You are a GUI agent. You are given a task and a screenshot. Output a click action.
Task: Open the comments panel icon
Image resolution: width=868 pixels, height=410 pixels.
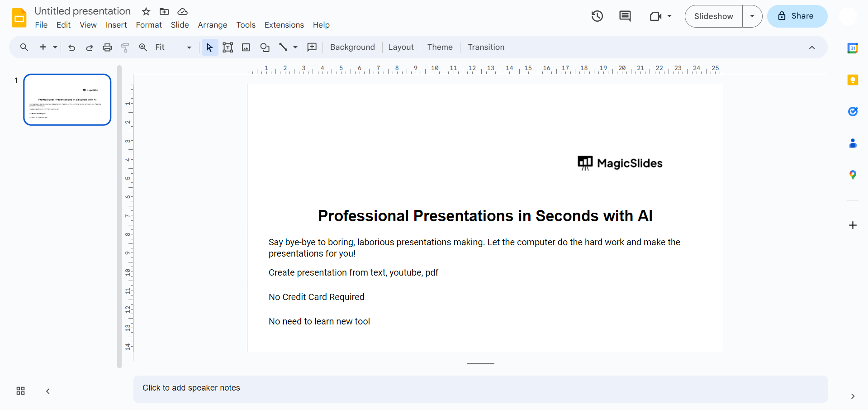coord(625,16)
